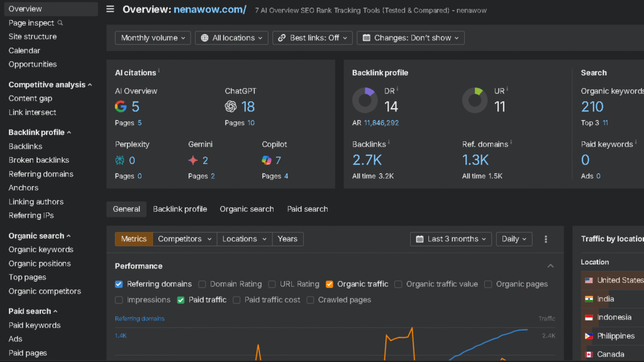Viewport: 644px width, 362px height.
Task: Click the Page inspect search icon
Action: point(62,23)
